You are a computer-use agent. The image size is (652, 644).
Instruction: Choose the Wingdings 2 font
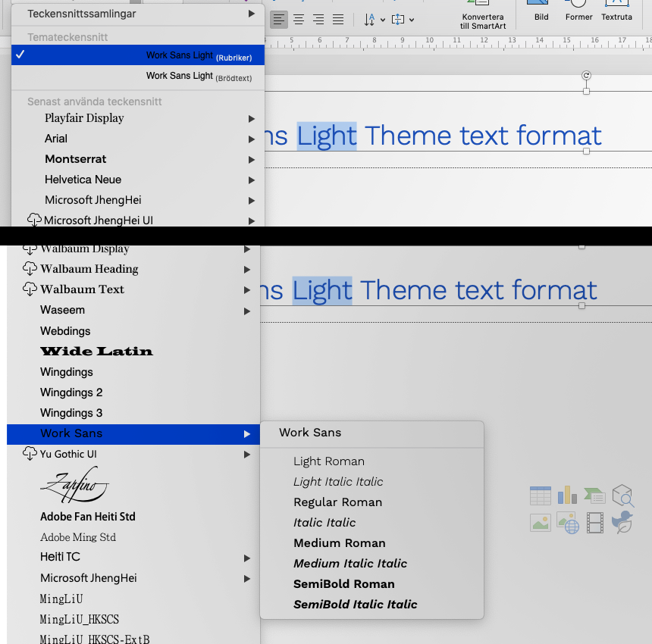[71, 392]
